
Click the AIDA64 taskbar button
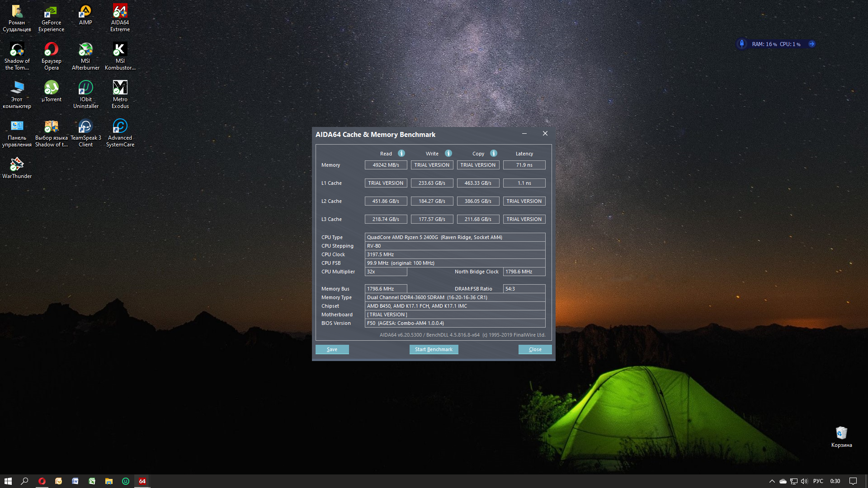tap(142, 481)
